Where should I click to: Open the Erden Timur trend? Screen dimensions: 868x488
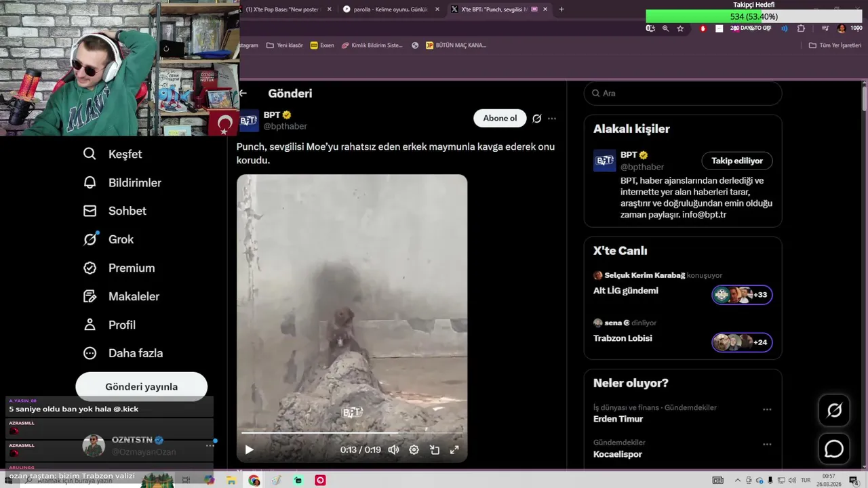pos(618,419)
